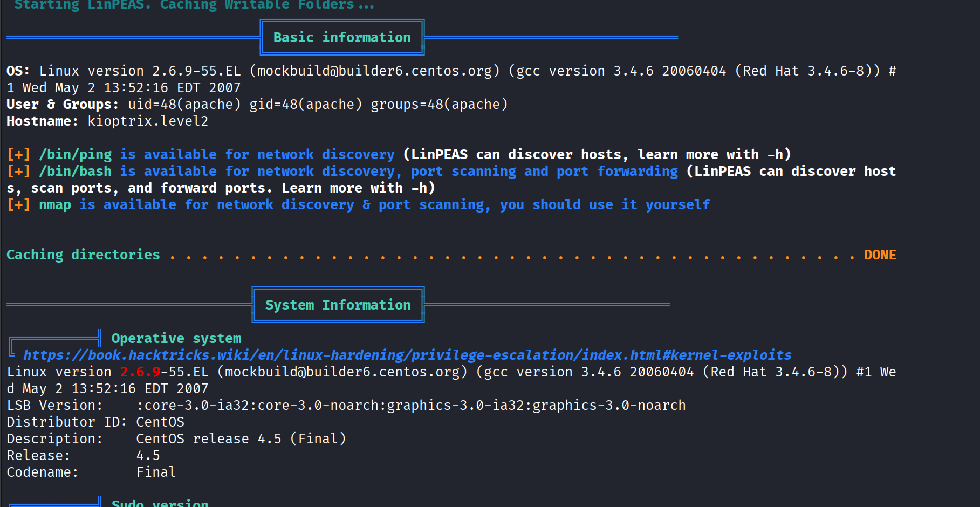Click the [+] marker beside nmap
The width and height of the screenshot is (980, 507).
click(18, 205)
